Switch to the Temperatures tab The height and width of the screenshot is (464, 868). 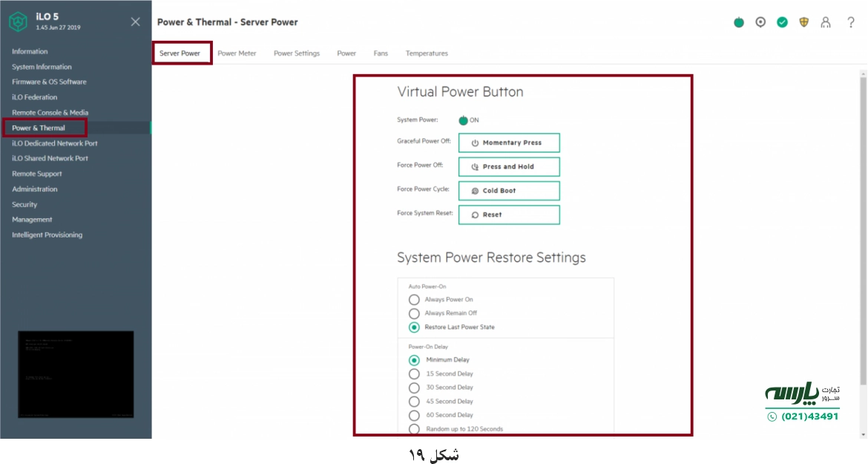pos(426,53)
